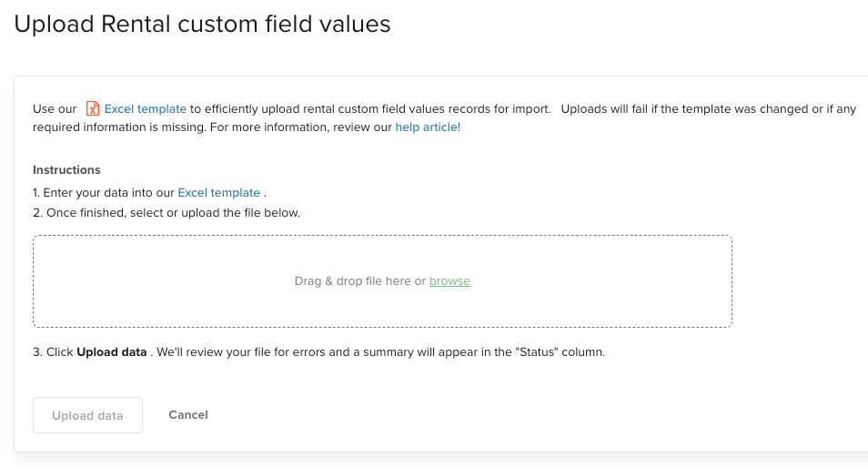868x468 pixels.
Task: Click the 'Once finished, select or upload' step
Action: [167, 213]
